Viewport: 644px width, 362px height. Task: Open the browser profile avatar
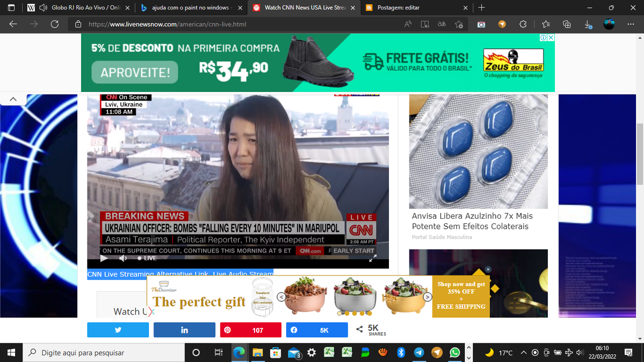(609, 24)
